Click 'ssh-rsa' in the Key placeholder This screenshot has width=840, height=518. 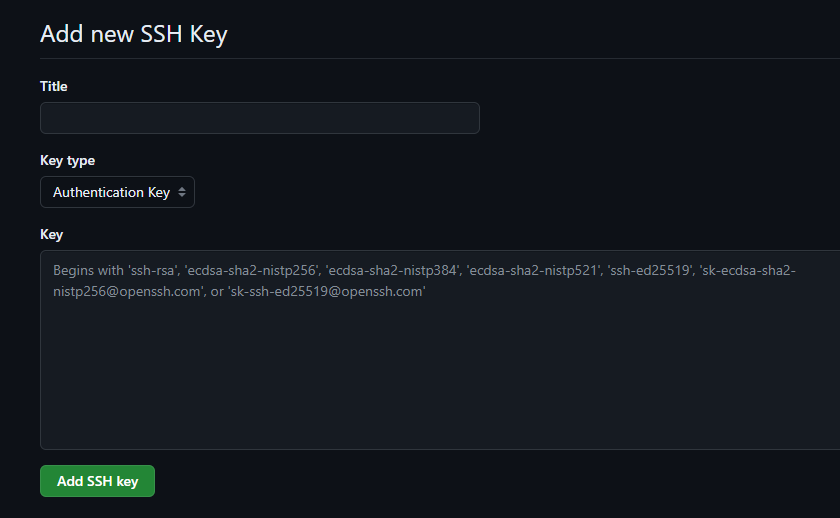coord(152,271)
